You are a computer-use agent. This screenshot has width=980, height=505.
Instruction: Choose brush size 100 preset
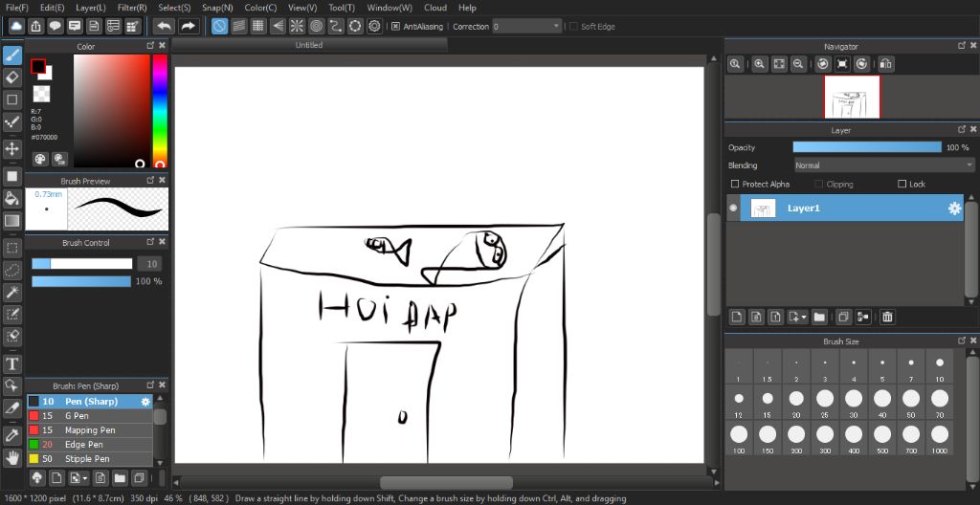point(739,437)
